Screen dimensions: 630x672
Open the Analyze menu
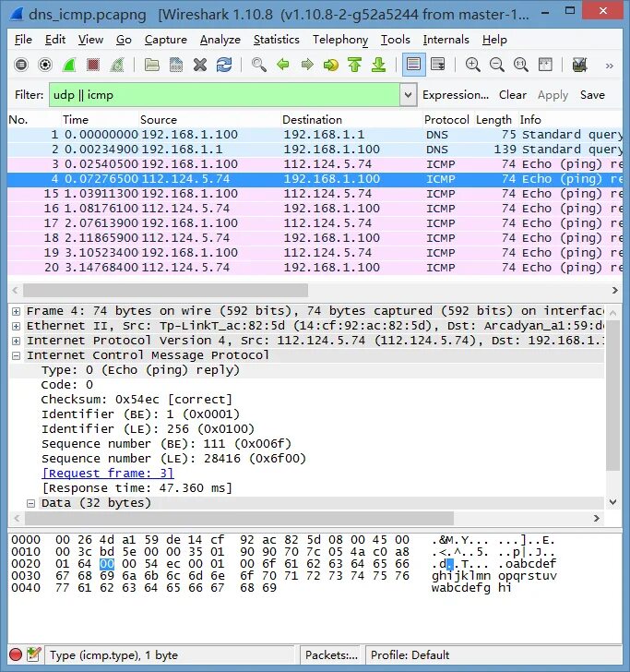coord(220,40)
